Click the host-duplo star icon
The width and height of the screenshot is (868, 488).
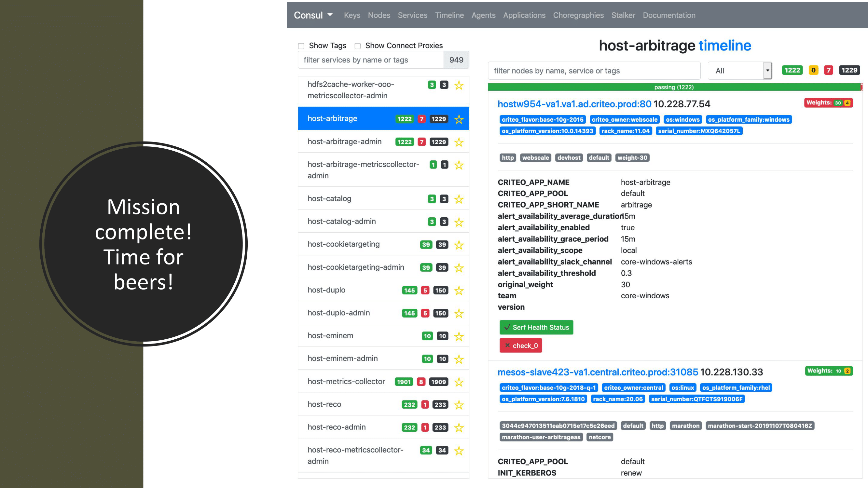click(459, 290)
